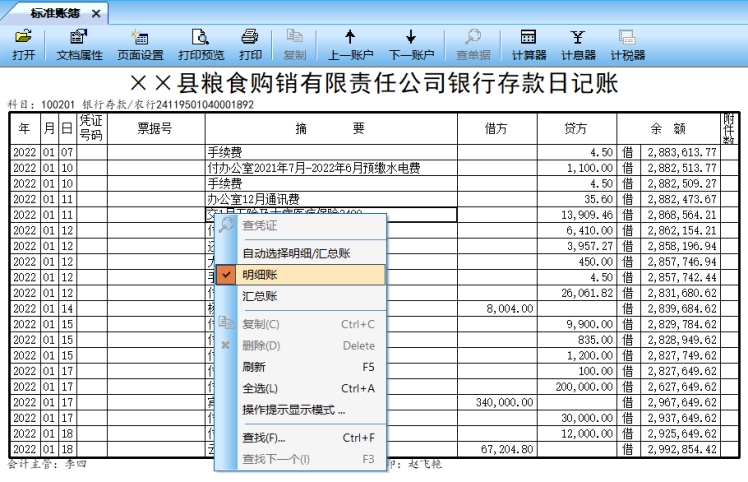
Task: Open 文档属性 document properties
Action: tap(79, 45)
